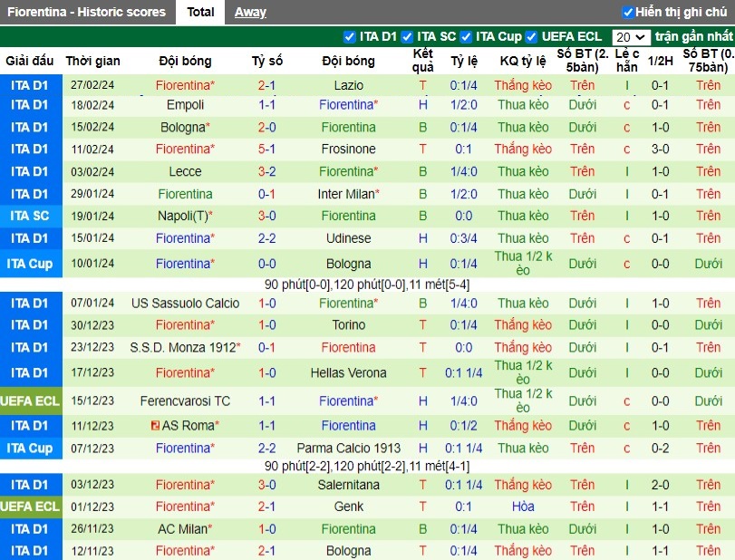Uncheck the ITA SC league filter
Viewport: 735px width, 560px height.
click(407, 36)
